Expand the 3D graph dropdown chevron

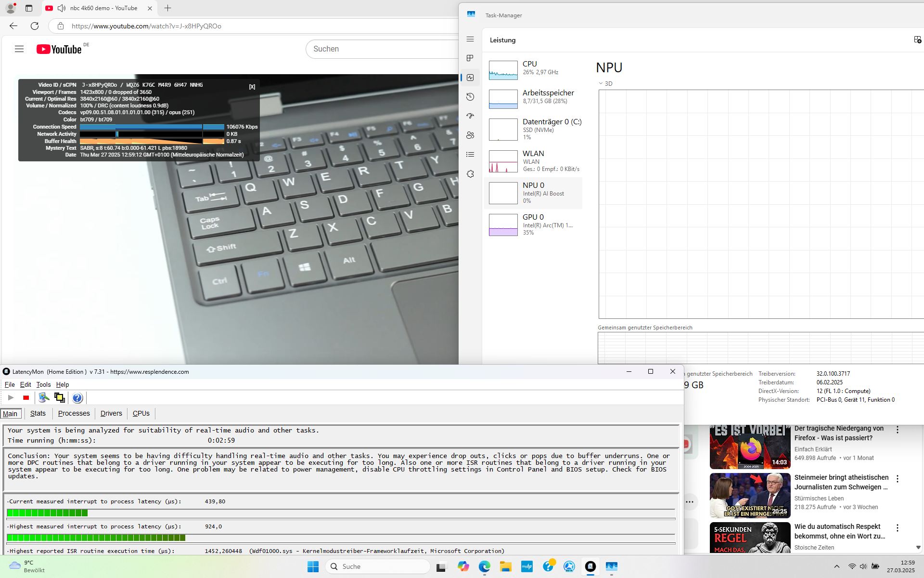click(601, 84)
